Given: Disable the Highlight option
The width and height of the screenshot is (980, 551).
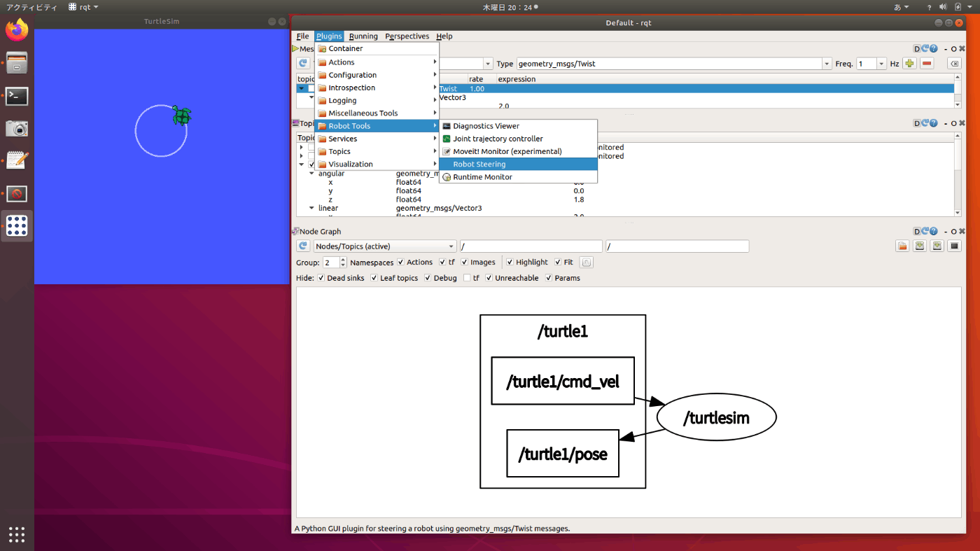Looking at the screenshot, I should pos(510,263).
